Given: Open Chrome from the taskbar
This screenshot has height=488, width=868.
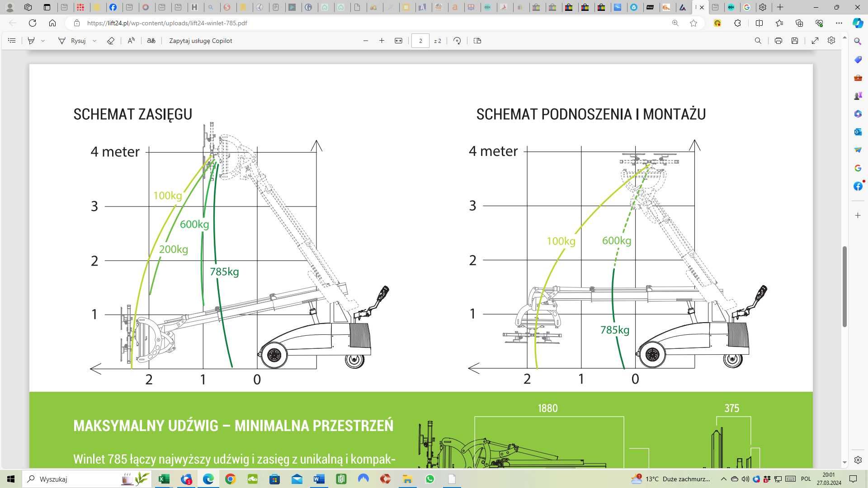Looking at the screenshot, I should (x=230, y=479).
